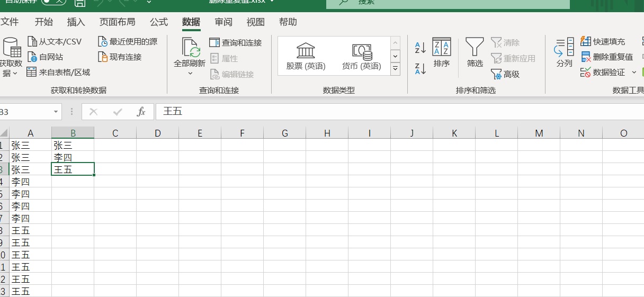644x297 pixels.
Task: Import data via 从文本/CSV
Action: pyautogui.click(x=55, y=42)
